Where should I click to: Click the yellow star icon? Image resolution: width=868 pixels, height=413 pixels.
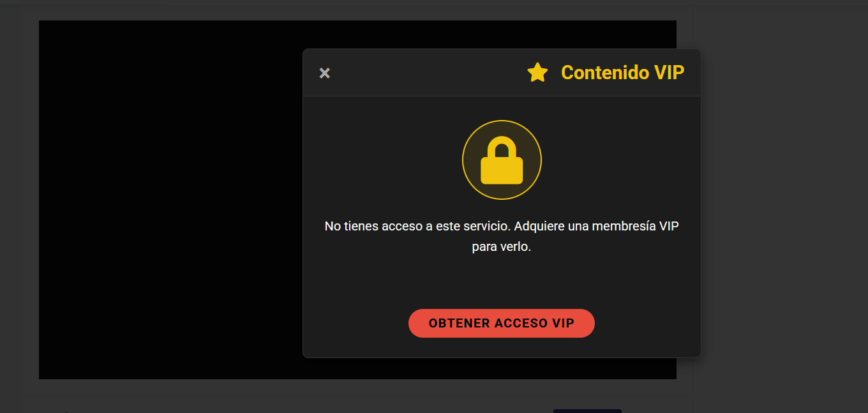pos(537,73)
